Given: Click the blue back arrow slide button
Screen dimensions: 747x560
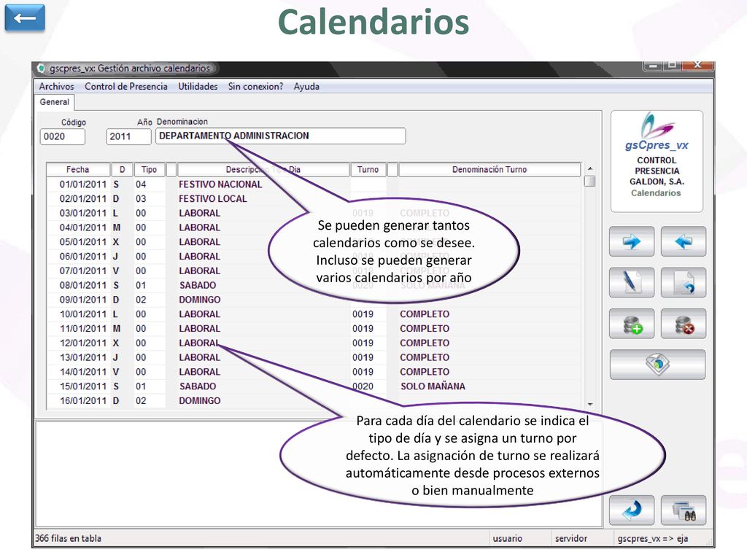Looking at the screenshot, I should (25, 18).
